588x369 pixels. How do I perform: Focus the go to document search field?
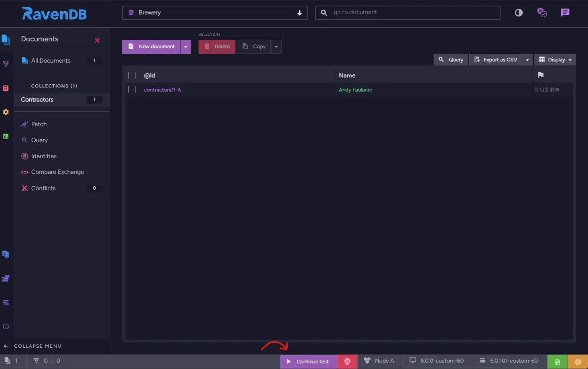pos(408,13)
